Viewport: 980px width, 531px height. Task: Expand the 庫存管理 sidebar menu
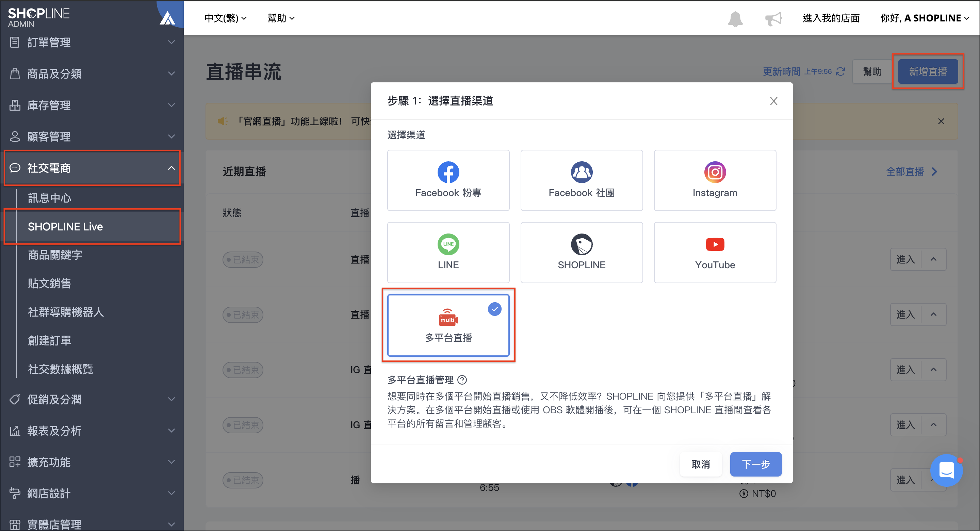coord(92,105)
